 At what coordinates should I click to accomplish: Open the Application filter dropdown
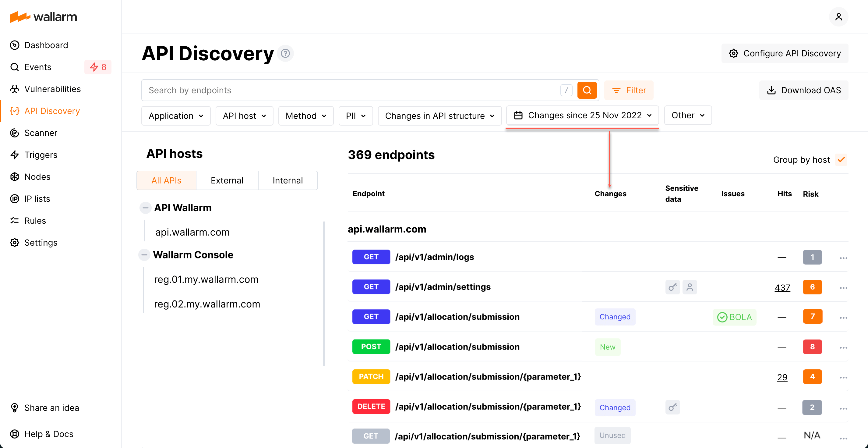tap(175, 116)
